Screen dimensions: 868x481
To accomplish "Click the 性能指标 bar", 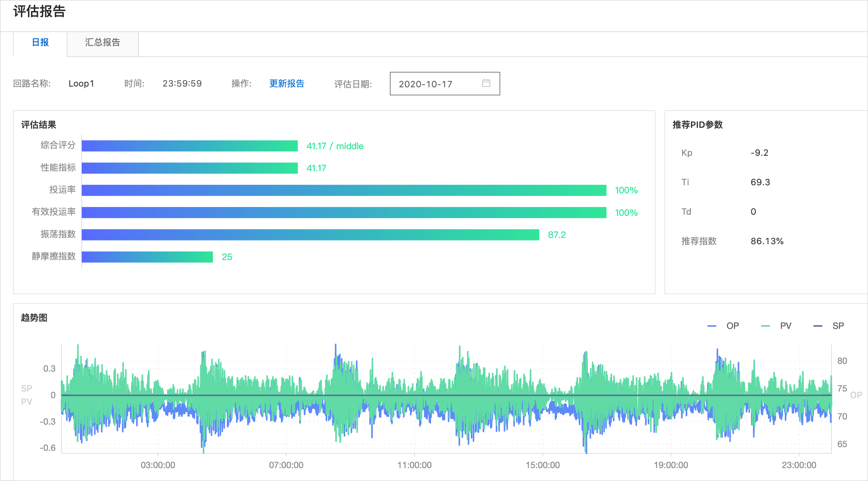I will [x=190, y=168].
